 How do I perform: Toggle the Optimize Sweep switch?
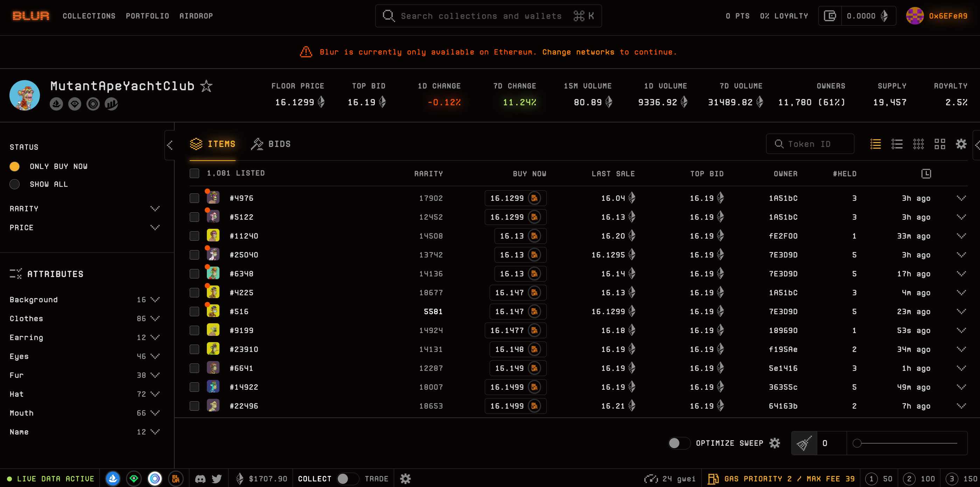point(678,443)
